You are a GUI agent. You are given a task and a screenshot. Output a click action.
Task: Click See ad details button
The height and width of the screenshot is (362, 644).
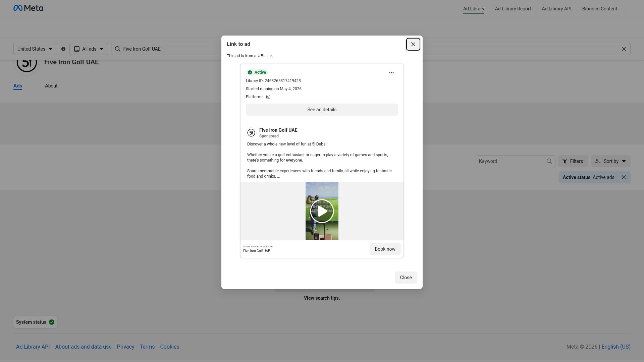click(322, 110)
